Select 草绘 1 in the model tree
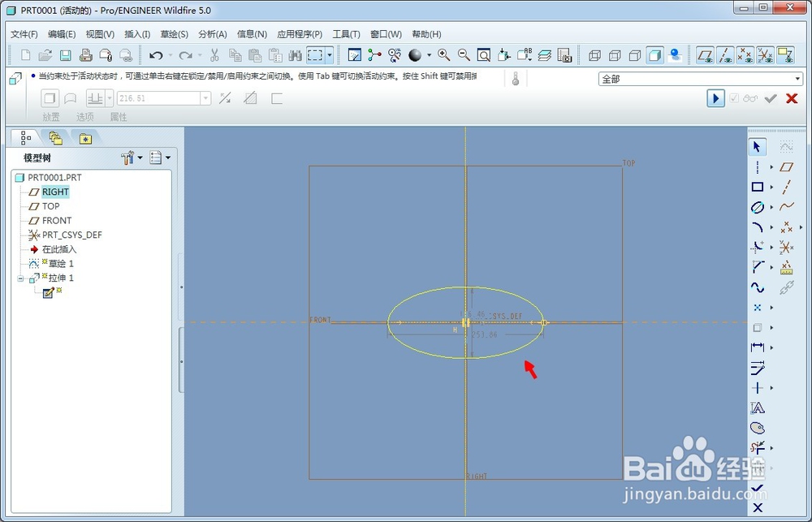 [x=61, y=264]
